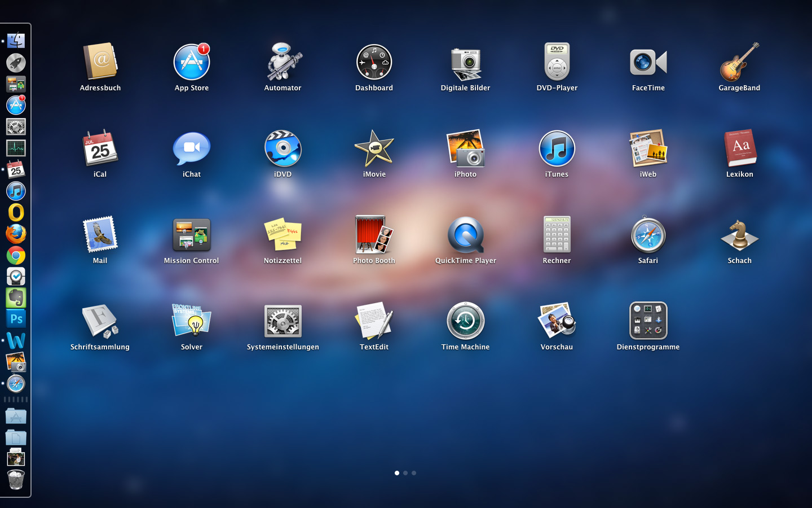Launch the Mail app
The height and width of the screenshot is (508, 812).
100,234
